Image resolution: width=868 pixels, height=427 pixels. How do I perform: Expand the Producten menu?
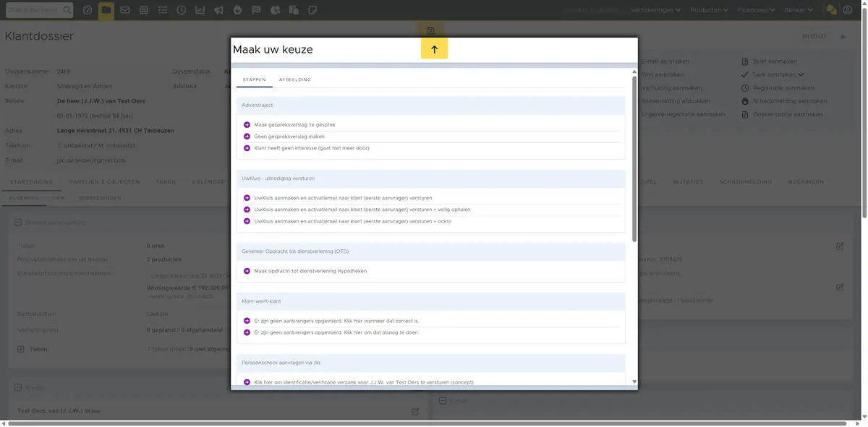pyautogui.click(x=709, y=10)
